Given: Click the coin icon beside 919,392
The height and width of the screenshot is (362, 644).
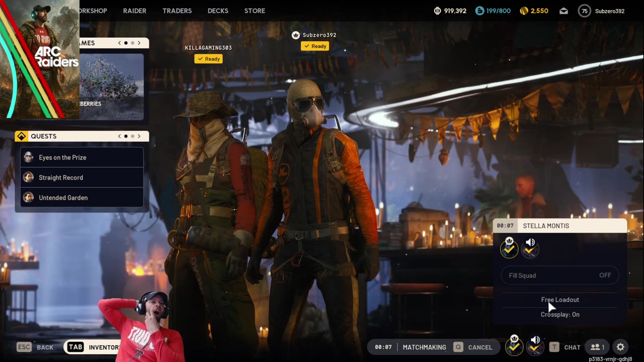Looking at the screenshot, I should pyautogui.click(x=437, y=11).
